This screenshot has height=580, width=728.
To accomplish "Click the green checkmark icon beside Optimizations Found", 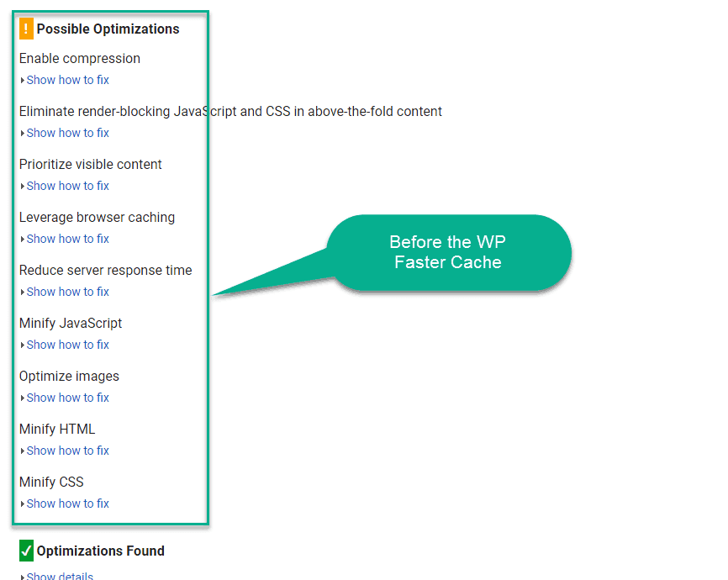I will click(26, 551).
